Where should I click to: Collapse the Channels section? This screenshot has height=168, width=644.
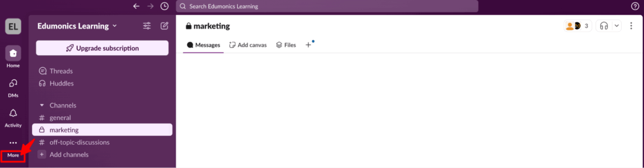pos(42,105)
